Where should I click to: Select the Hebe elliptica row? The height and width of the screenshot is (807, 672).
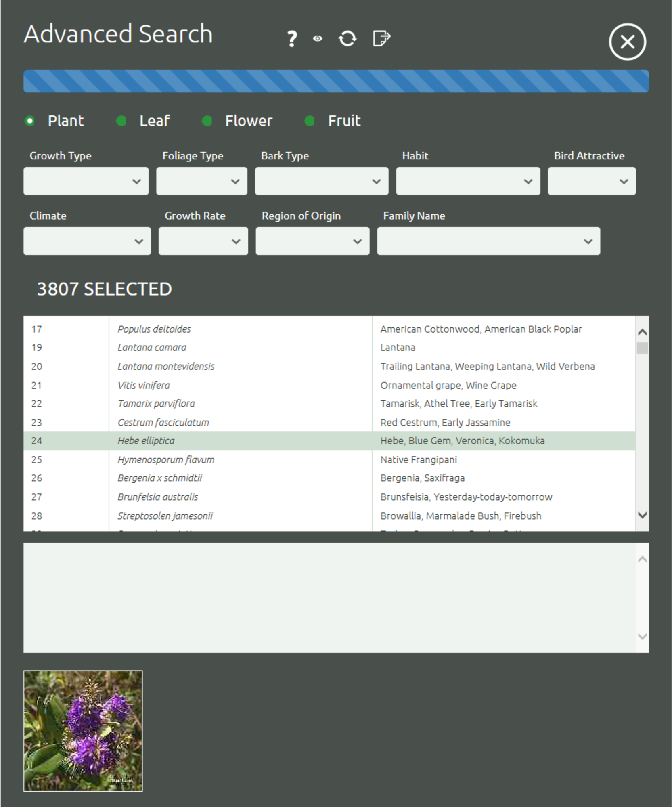(329, 441)
